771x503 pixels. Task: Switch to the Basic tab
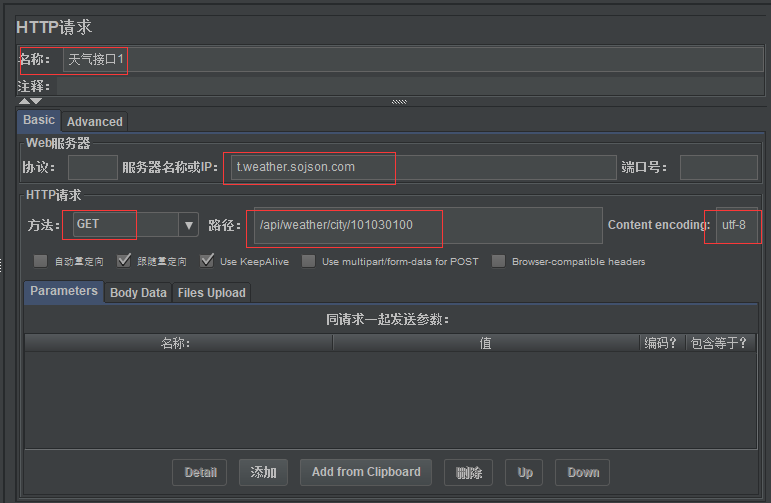coord(39,120)
